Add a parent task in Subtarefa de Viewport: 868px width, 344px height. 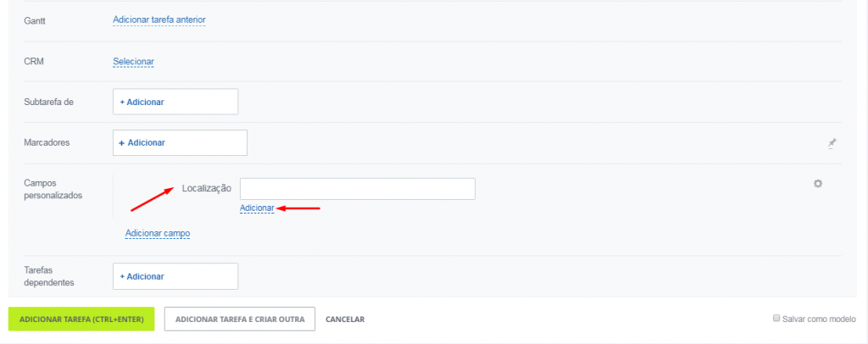point(175,102)
